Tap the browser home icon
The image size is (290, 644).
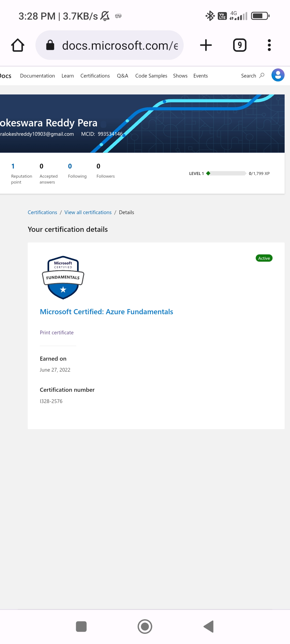point(18,45)
